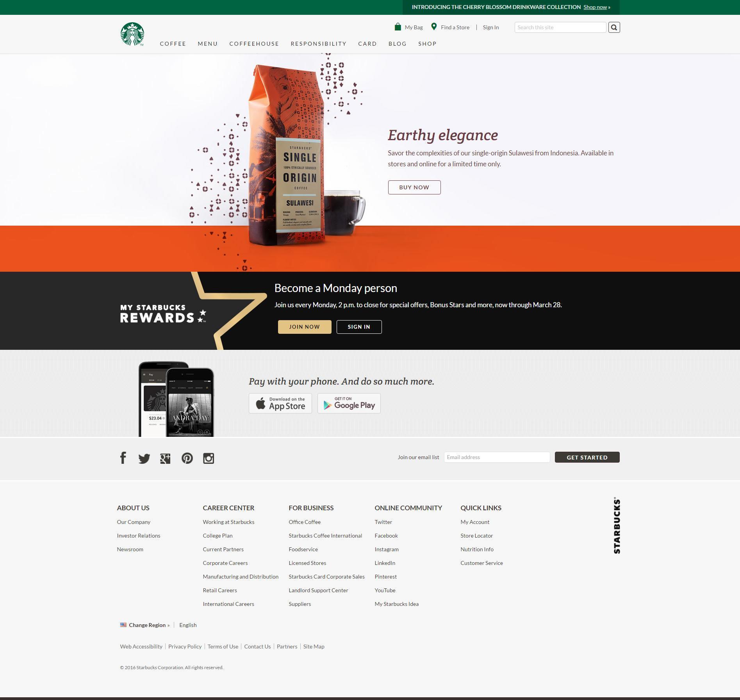Open Foodservice link
Image resolution: width=740 pixels, height=700 pixels.
click(303, 549)
